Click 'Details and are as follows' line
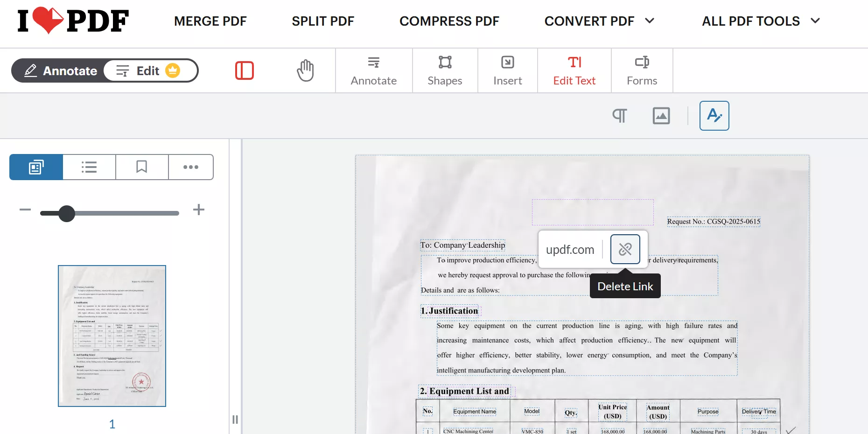This screenshot has width=868, height=434. 460,290
